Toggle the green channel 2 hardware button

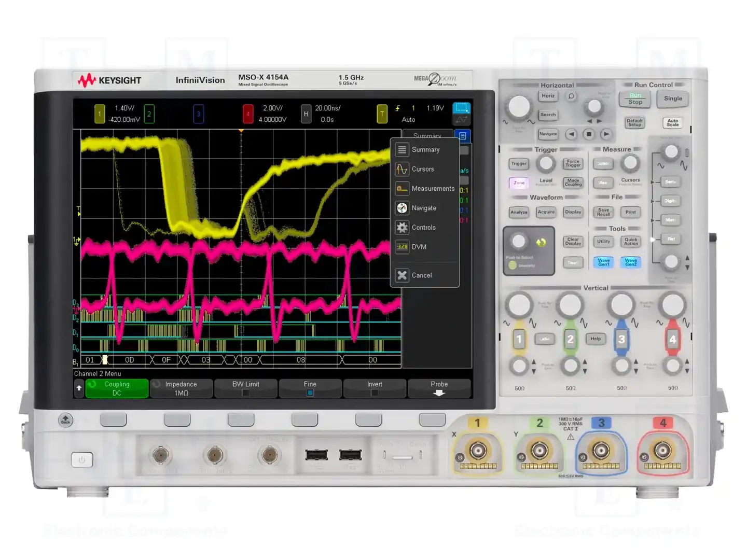(x=570, y=340)
